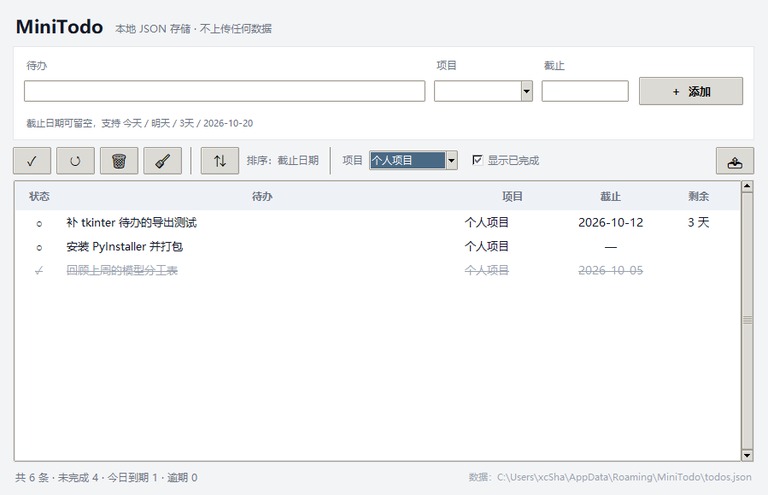Click the checkmark mark-complete toolbar button
Image resolution: width=768 pixels, height=495 pixels.
[x=32, y=161]
